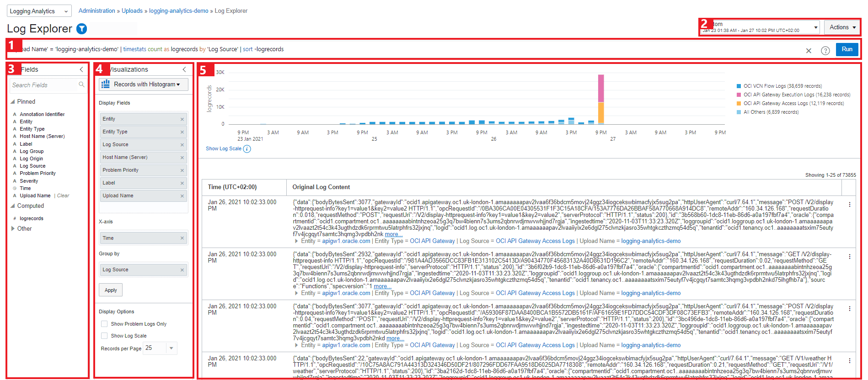Clear the query with the X icon

click(x=809, y=51)
